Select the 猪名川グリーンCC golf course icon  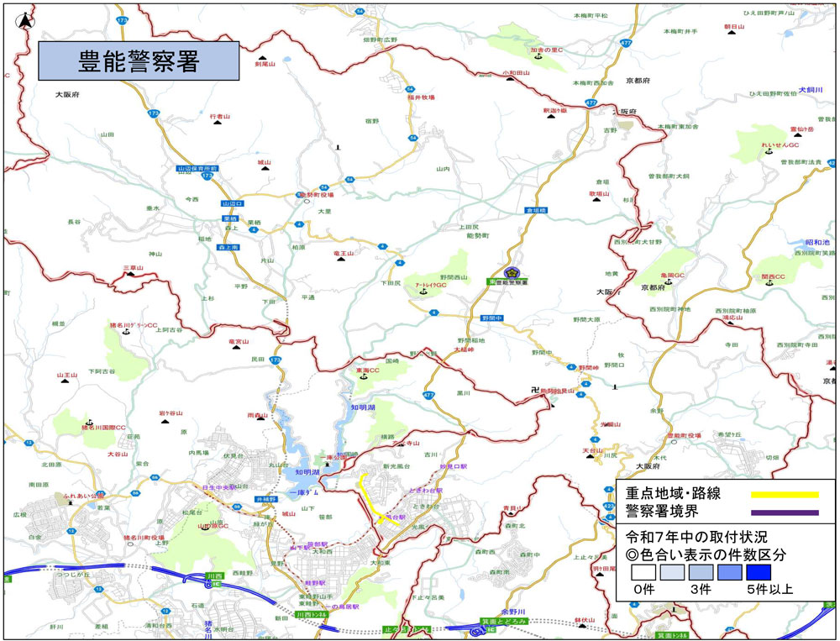[x=126, y=333]
